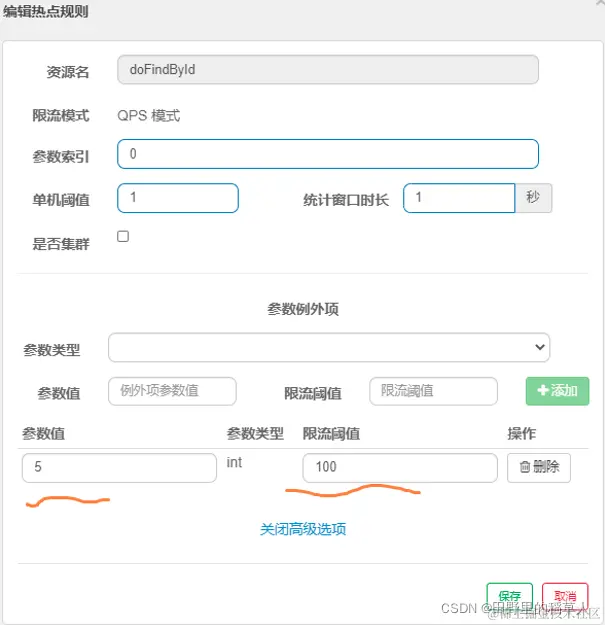Viewport: 605px width, 625px height.
Task: Click the green 添加 button
Action: 557,391
